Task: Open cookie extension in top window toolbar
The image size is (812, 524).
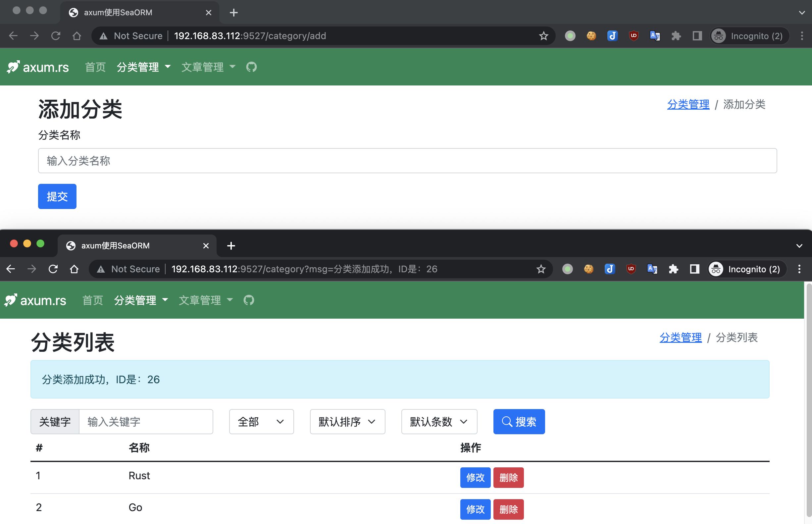Action: coord(591,36)
